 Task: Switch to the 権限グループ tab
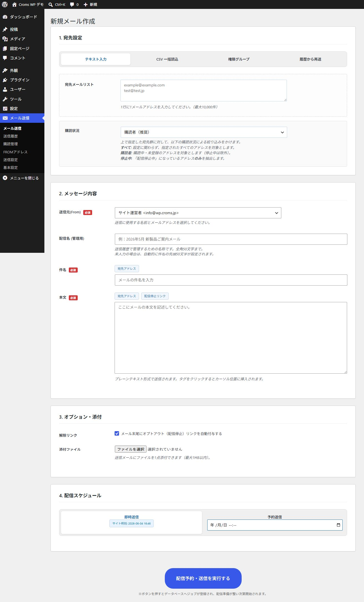tap(239, 59)
